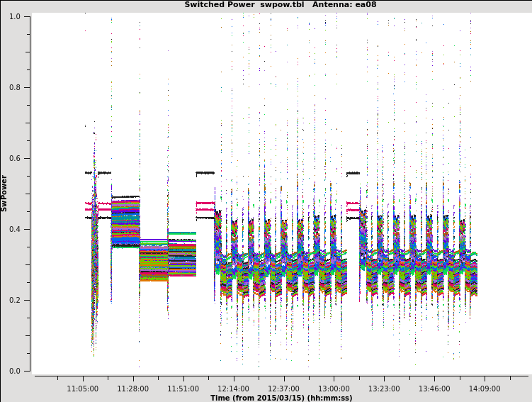Click the 0.6 y-axis tick label
This screenshot has width=532, height=402.
14,158
